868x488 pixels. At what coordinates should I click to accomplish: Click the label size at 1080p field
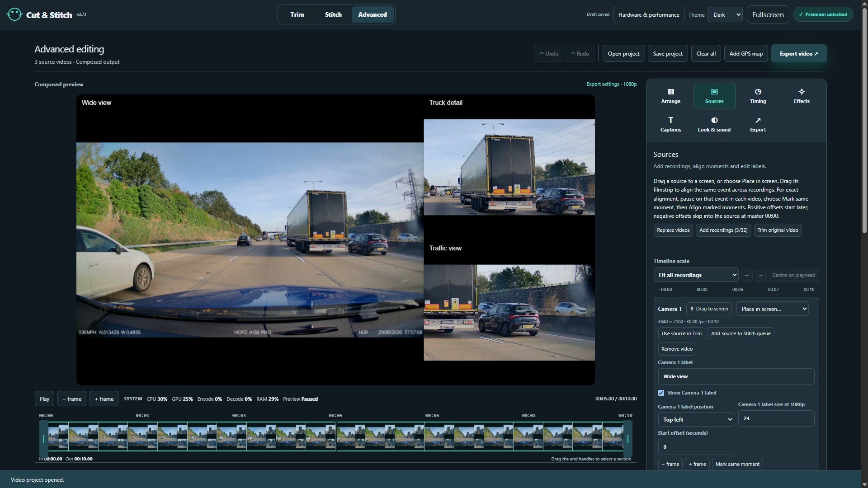pyautogui.click(x=776, y=418)
